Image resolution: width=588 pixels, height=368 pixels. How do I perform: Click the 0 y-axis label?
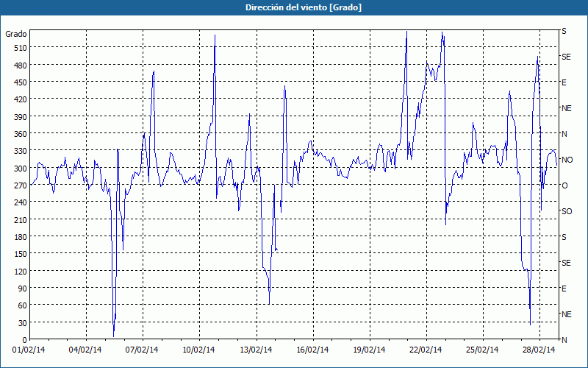coord(25,340)
